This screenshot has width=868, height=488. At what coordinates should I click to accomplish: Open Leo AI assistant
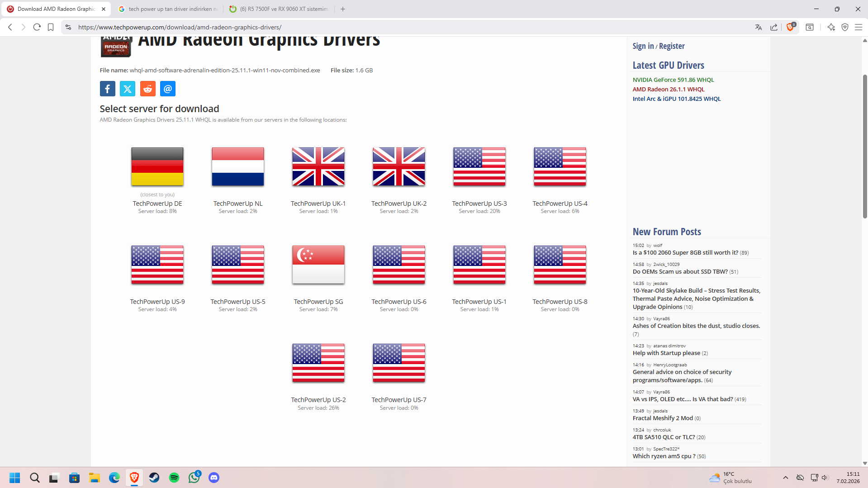(x=831, y=27)
